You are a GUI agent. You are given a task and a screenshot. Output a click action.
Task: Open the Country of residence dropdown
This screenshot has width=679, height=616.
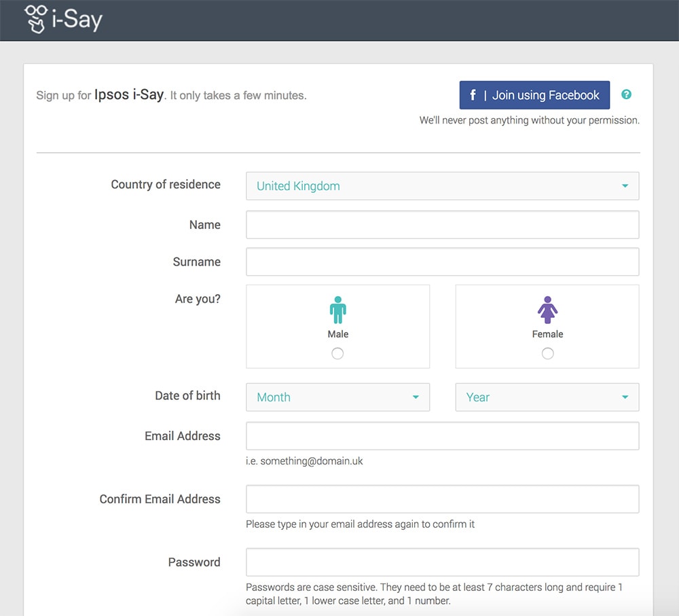(x=443, y=186)
